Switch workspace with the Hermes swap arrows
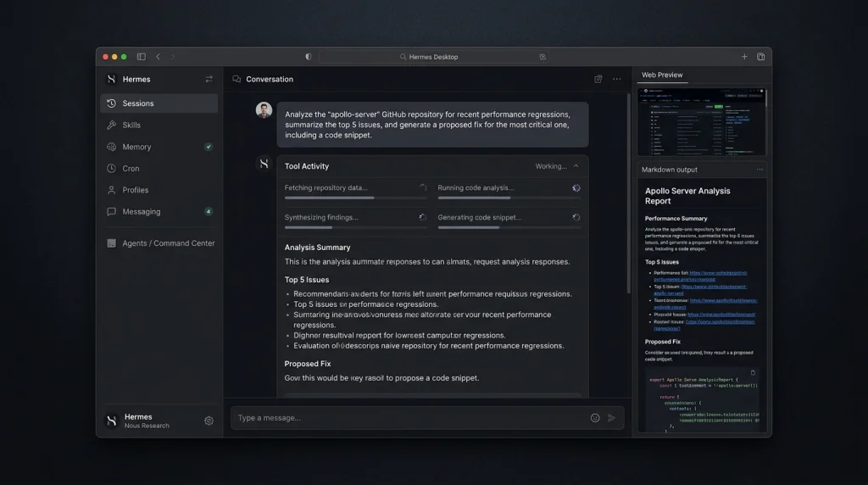Viewport: 868px width, 485px height. tap(209, 79)
